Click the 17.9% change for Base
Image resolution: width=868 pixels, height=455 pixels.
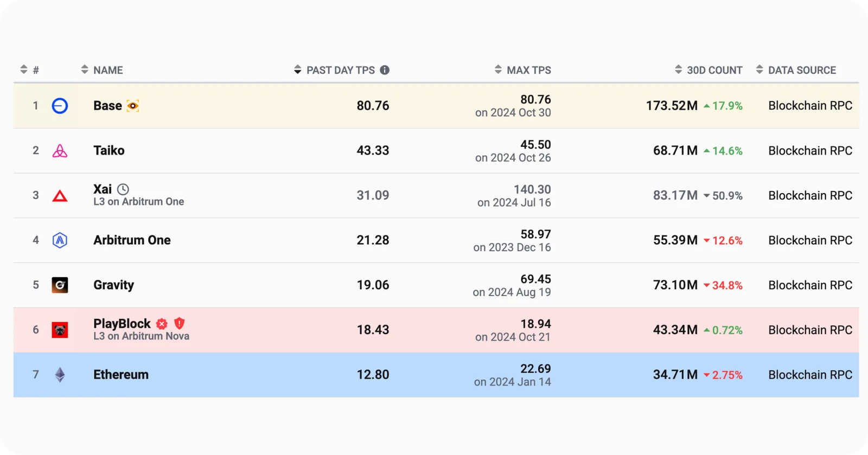727,106
